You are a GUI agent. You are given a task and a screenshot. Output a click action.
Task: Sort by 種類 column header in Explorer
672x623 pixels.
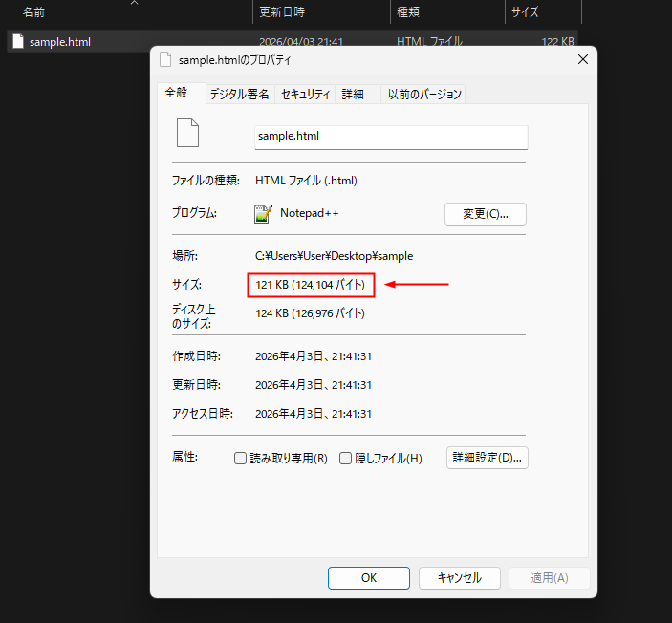[x=407, y=12]
